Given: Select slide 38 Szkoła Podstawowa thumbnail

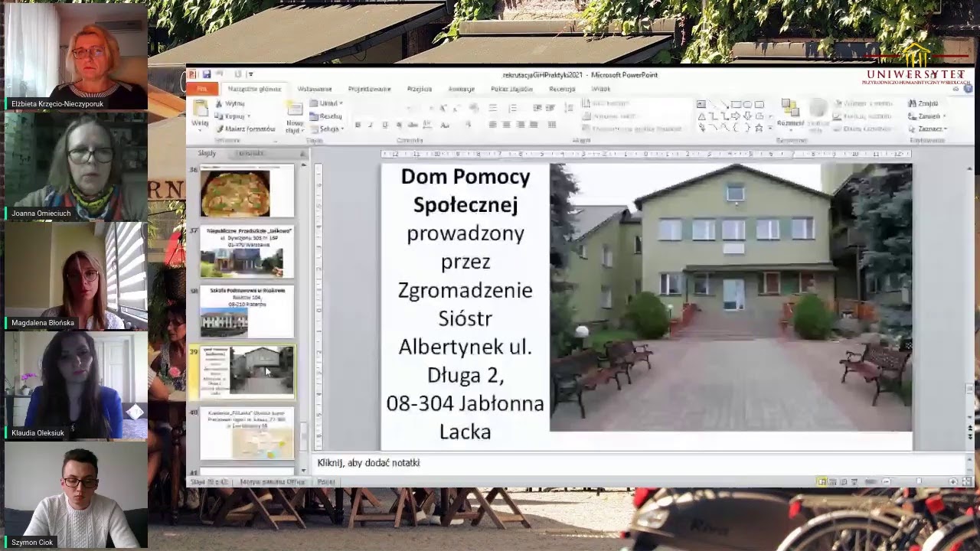Looking at the screenshot, I should click(x=247, y=311).
